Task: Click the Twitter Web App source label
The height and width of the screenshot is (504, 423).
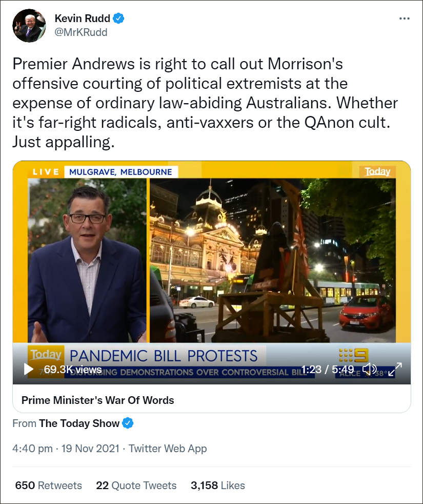Action: coord(168,449)
